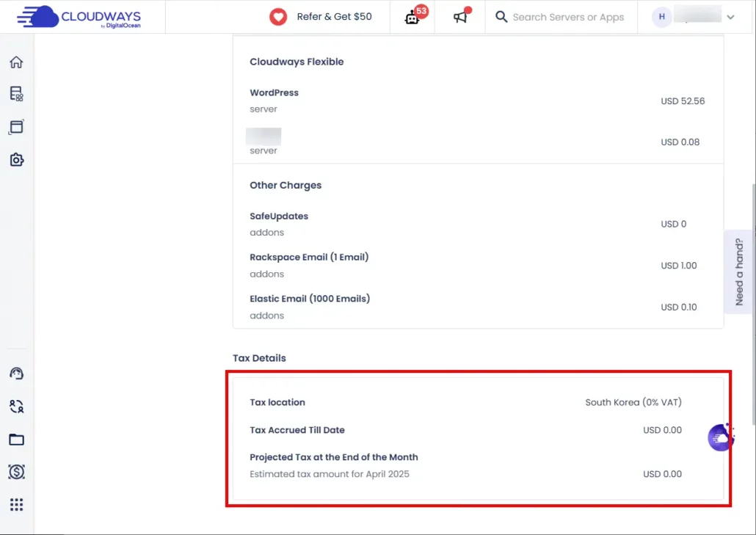Open the team members icon in sidebar
Image resolution: width=756 pixels, height=535 pixels.
point(16,407)
